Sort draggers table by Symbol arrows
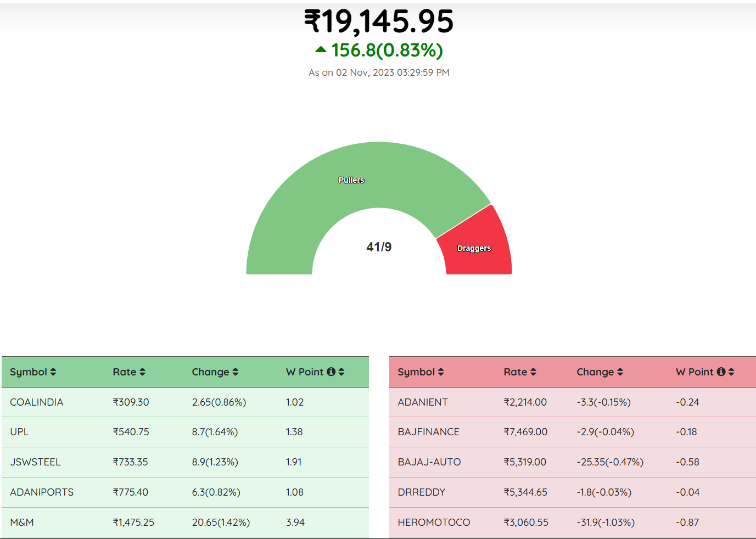 (441, 372)
